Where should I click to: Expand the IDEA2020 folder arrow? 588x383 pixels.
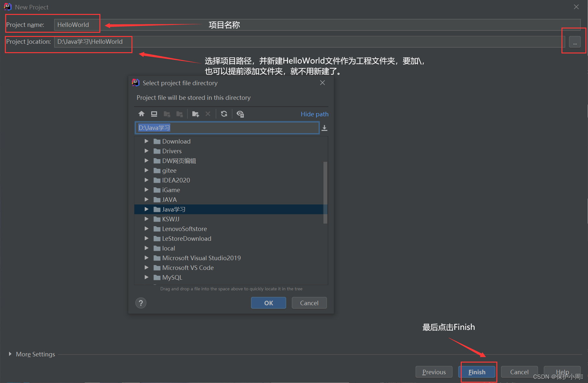point(146,180)
